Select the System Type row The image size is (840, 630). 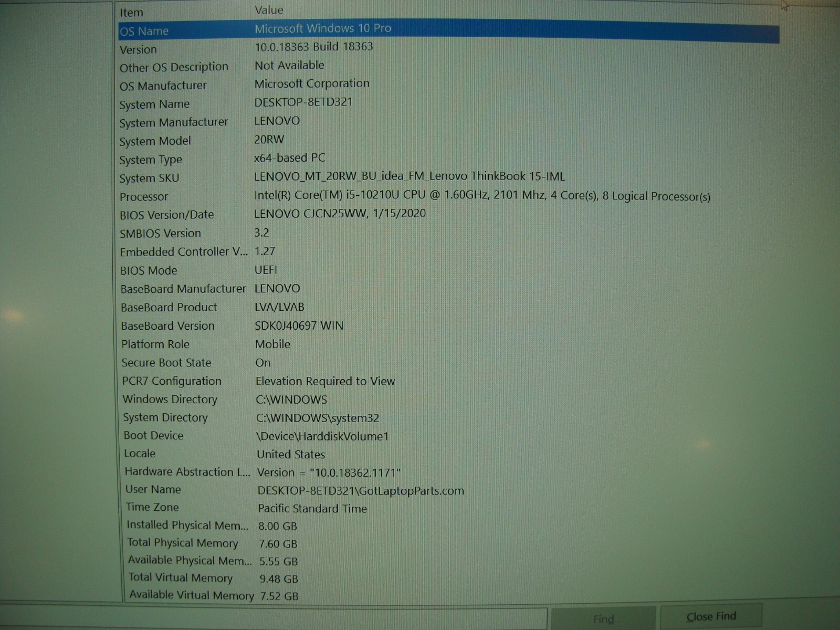click(x=449, y=159)
